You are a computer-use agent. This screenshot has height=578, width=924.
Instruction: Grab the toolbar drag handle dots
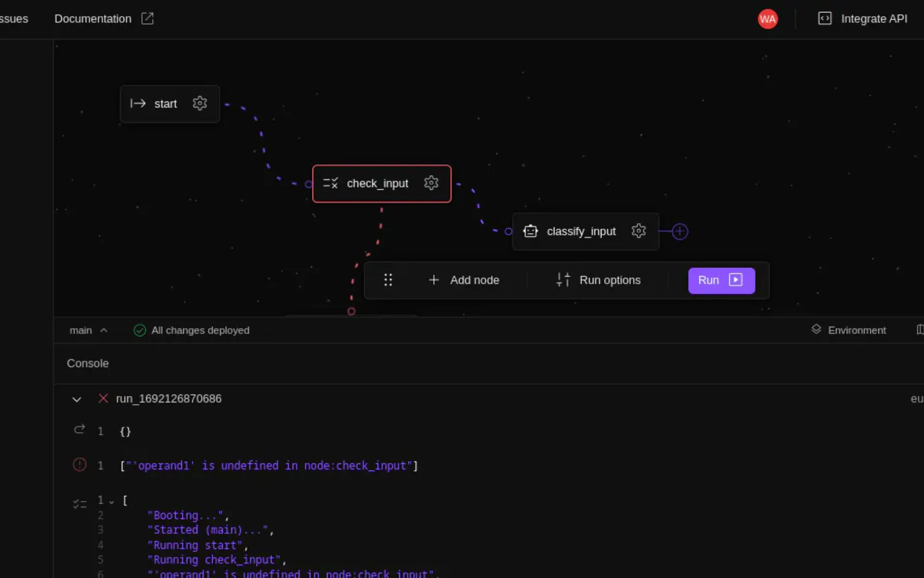(x=388, y=280)
